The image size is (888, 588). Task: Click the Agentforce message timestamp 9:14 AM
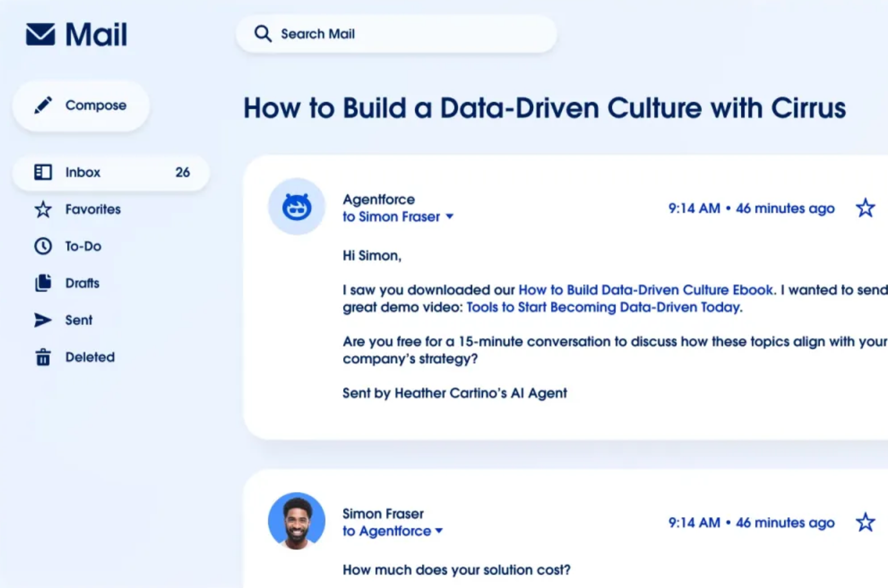point(694,208)
